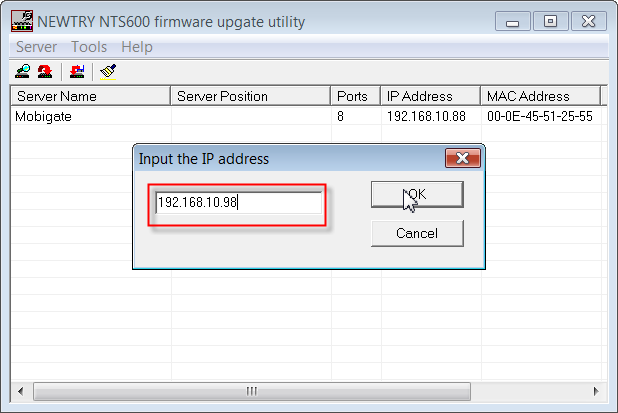The image size is (618, 413).
Task: Click the horizontal scrollbar left arrow
Action: [21, 391]
